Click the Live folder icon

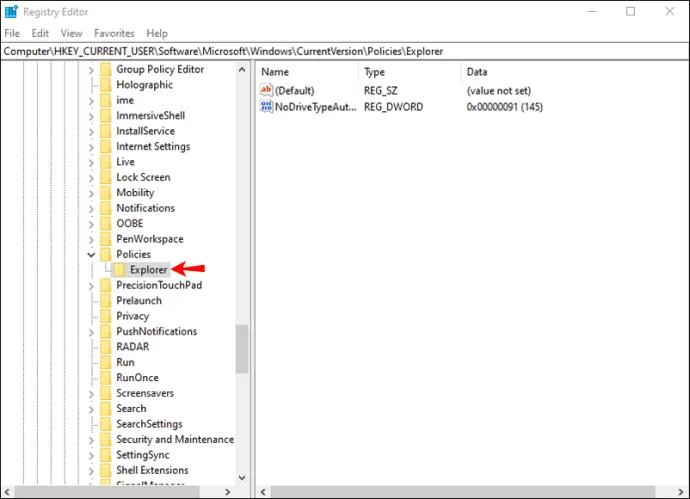[x=106, y=161]
